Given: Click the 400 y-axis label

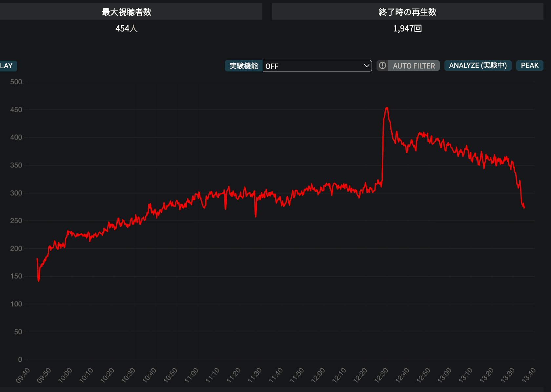Looking at the screenshot, I should pyautogui.click(x=16, y=137).
